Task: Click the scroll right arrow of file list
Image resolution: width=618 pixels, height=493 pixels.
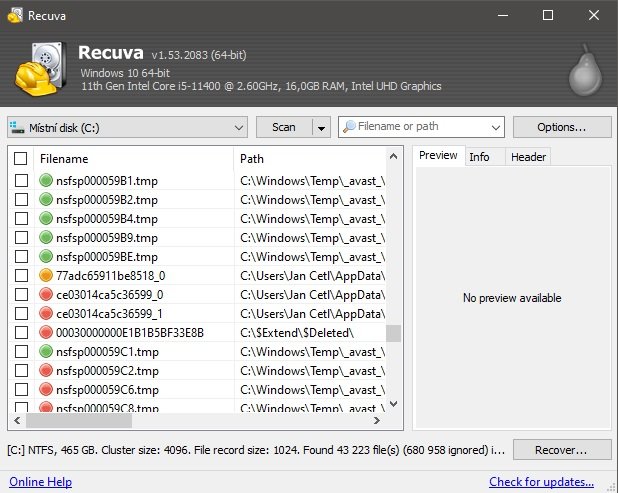Action: [377, 420]
